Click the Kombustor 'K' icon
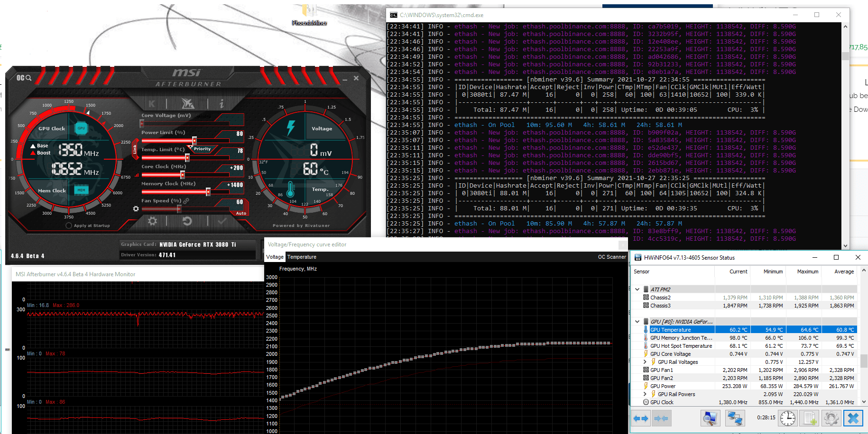868x434 pixels. [x=152, y=103]
